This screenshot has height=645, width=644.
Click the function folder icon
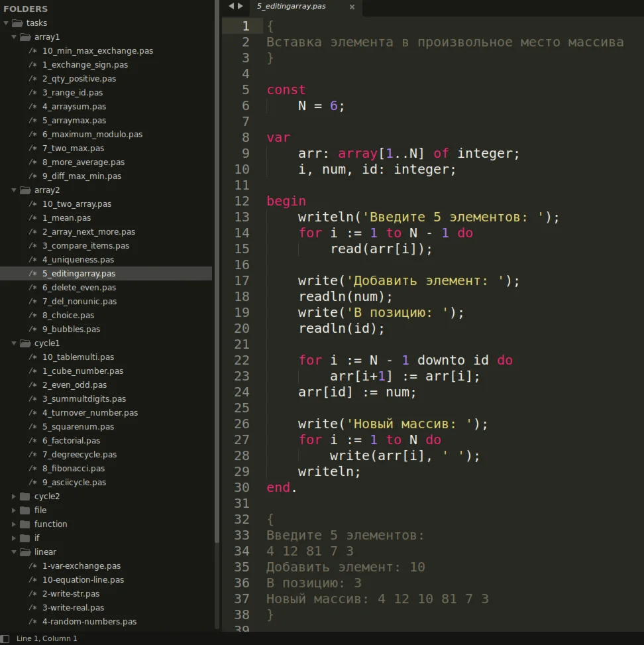tap(25, 524)
